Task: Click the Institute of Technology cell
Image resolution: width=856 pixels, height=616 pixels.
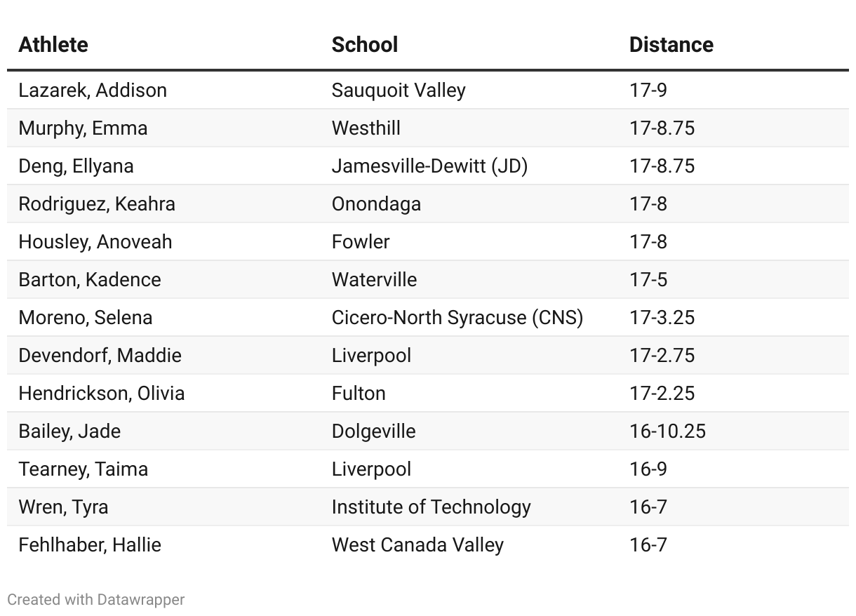Action: coord(431,507)
